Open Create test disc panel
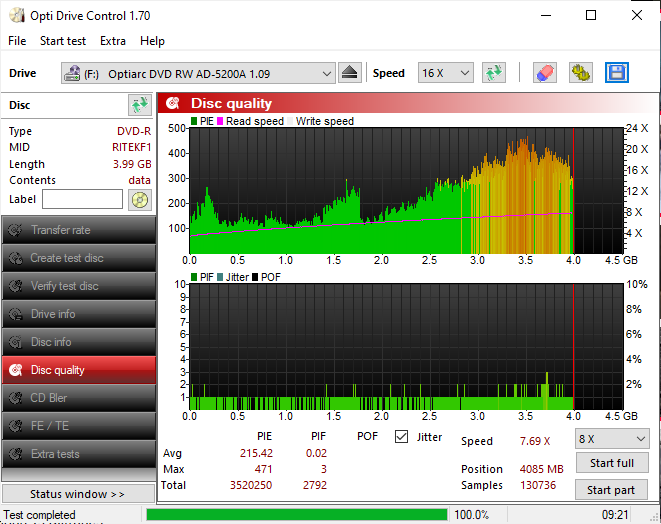The width and height of the screenshot is (661, 524). [x=79, y=258]
